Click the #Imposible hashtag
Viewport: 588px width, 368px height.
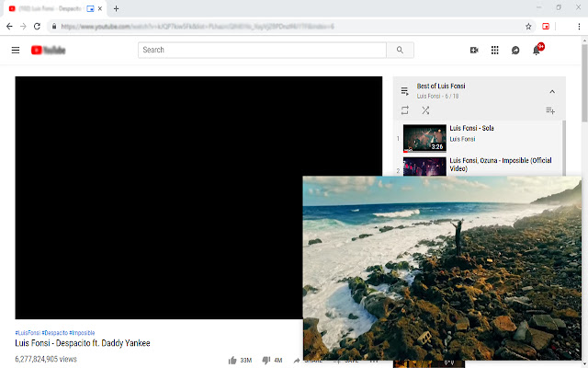tap(82, 333)
